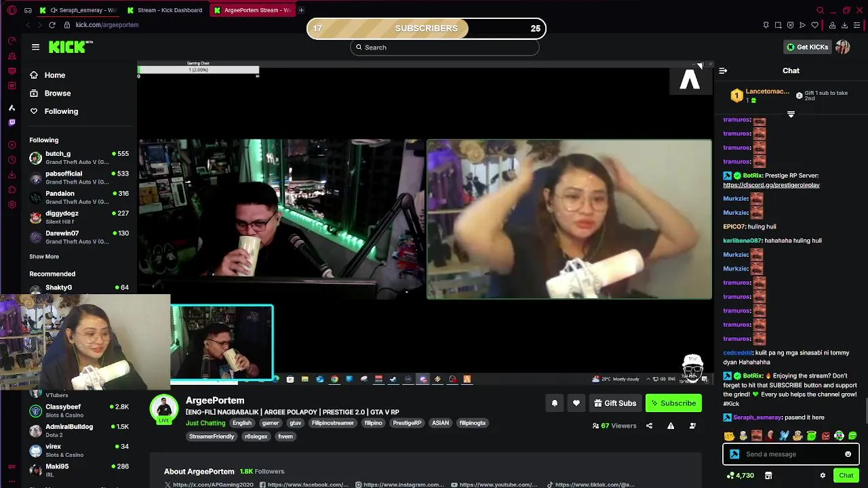Click the 4,730 channel points balance

741,476
